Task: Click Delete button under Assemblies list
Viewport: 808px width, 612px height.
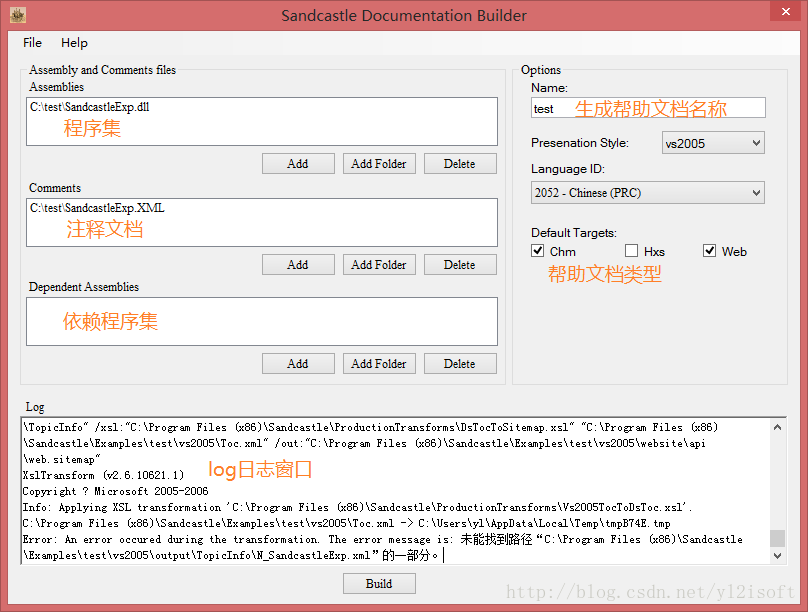Action: point(460,164)
